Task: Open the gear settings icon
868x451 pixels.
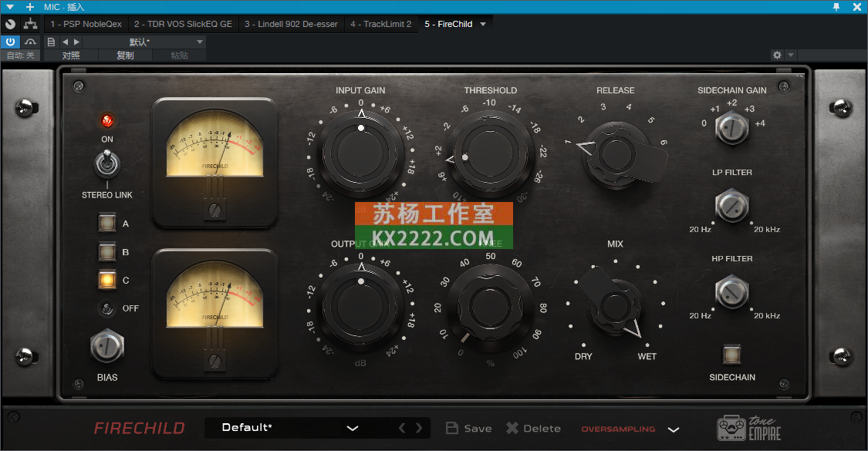Action: click(777, 56)
